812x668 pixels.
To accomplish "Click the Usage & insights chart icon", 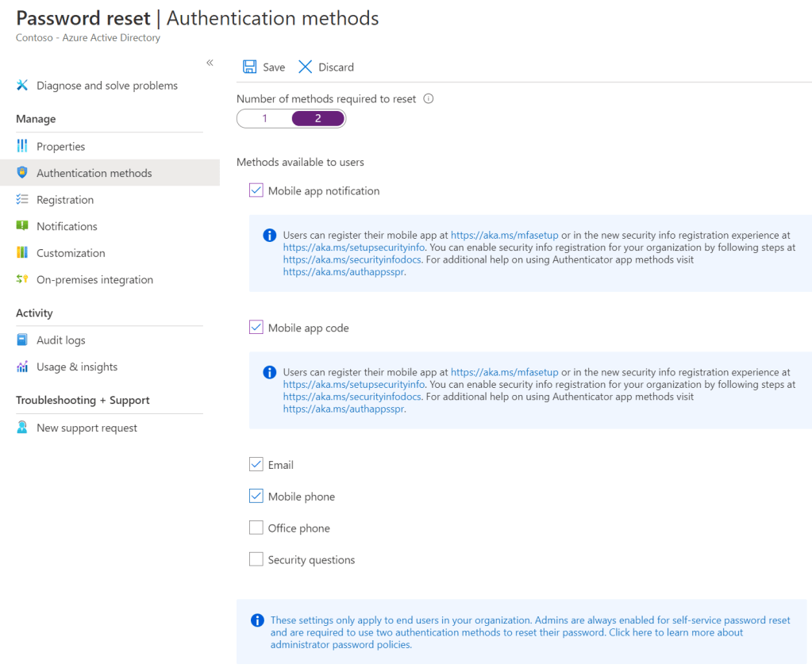I will (22, 367).
